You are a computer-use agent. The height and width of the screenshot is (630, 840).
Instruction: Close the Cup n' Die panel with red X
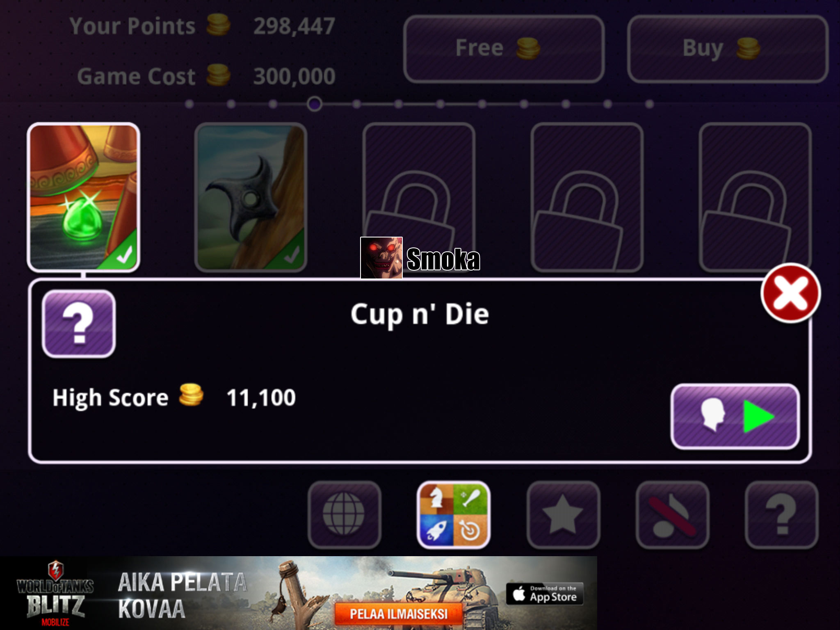pyautogui.click(x=790, y=293)
